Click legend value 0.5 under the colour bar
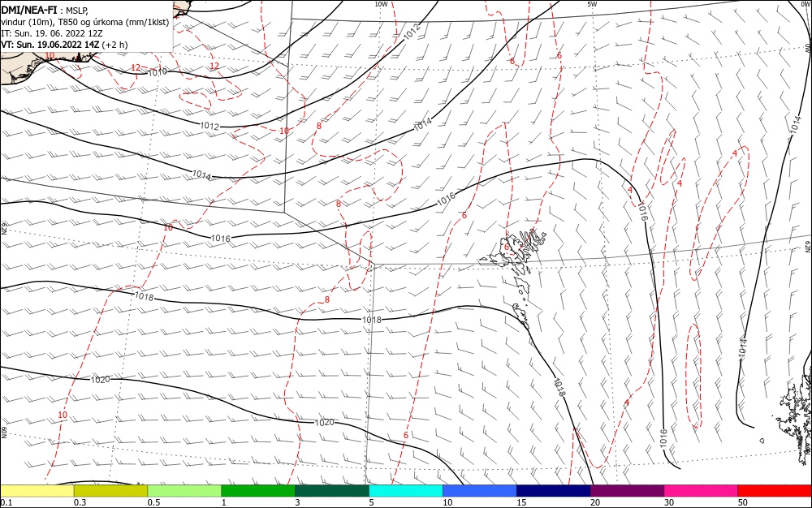812x508 pixels. coord(153,502)
